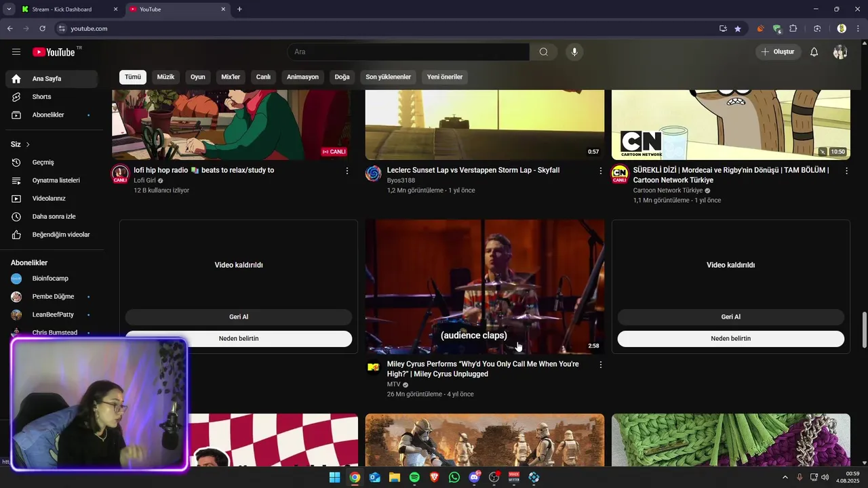Open Oynatma listeleri playlists

[52, 180]
